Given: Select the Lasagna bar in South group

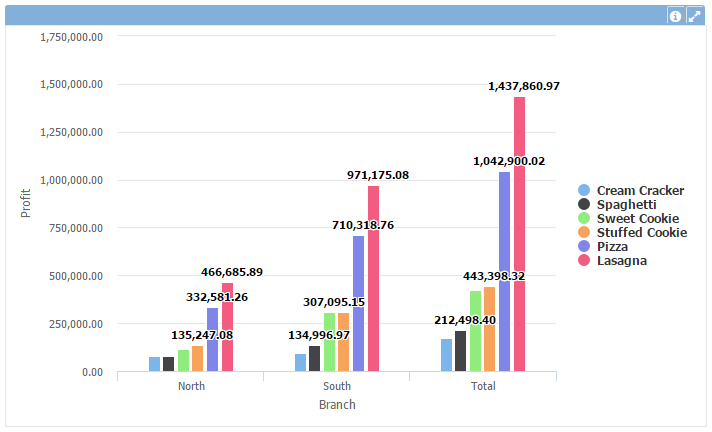Looking at the screenshot, I should tap(373, 279).
